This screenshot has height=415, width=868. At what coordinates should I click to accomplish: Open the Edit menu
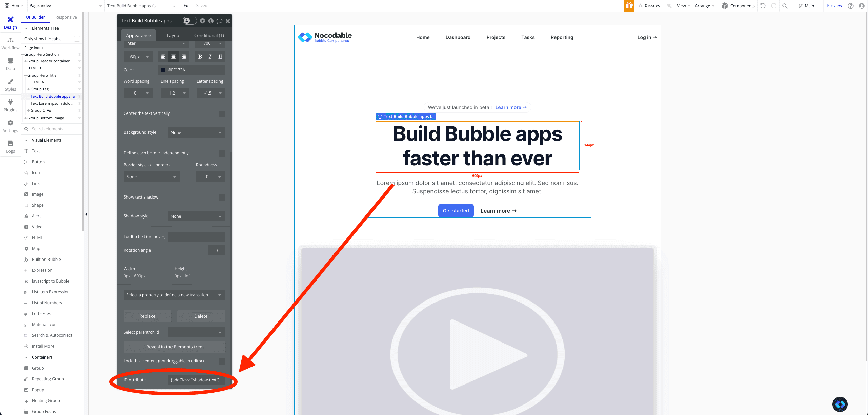[x=187, y=6]
